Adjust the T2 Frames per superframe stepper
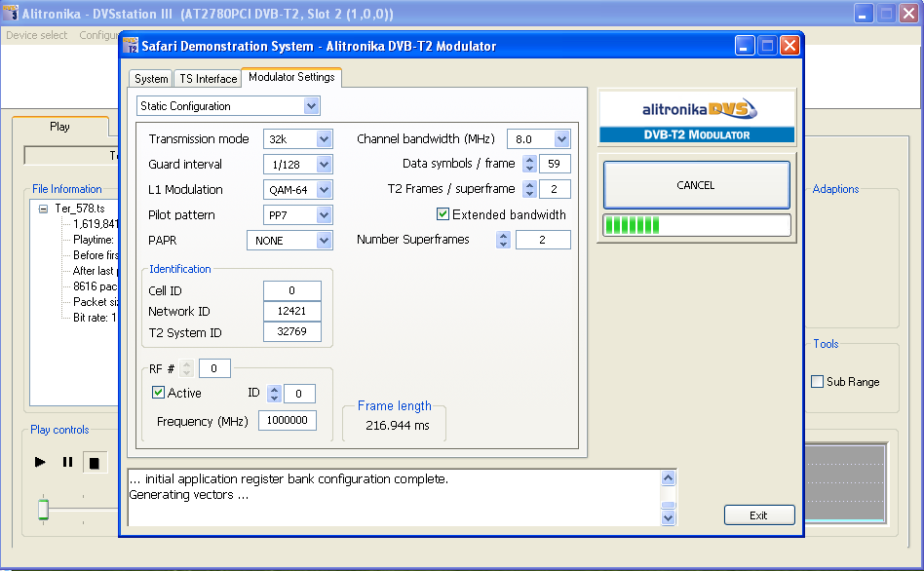The image size is (924, 571). (530, 189)
